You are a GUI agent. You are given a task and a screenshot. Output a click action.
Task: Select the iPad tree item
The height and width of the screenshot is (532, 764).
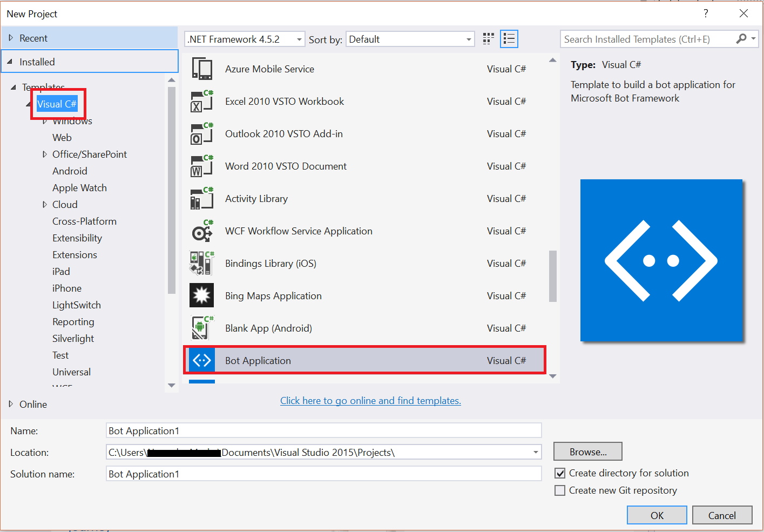pos(61,272)
